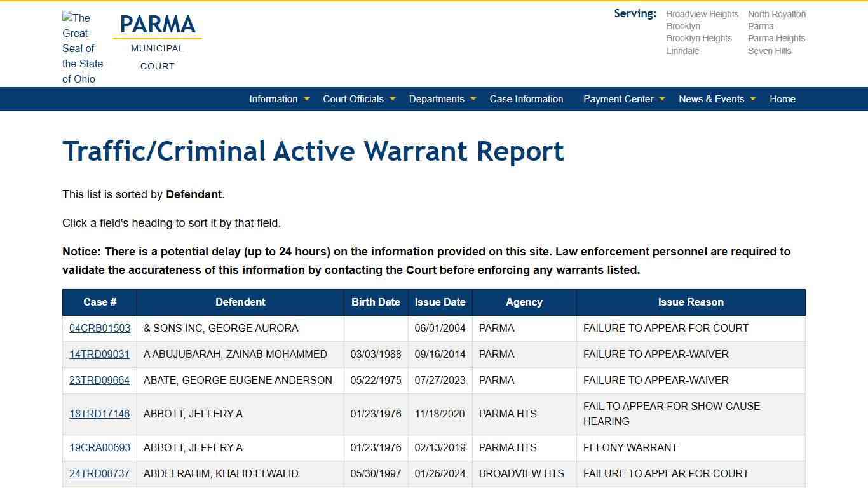This screenshot has width=868, height=488.
Task: Sort warrants by Issue Date heading
Action: coord(440,302)
